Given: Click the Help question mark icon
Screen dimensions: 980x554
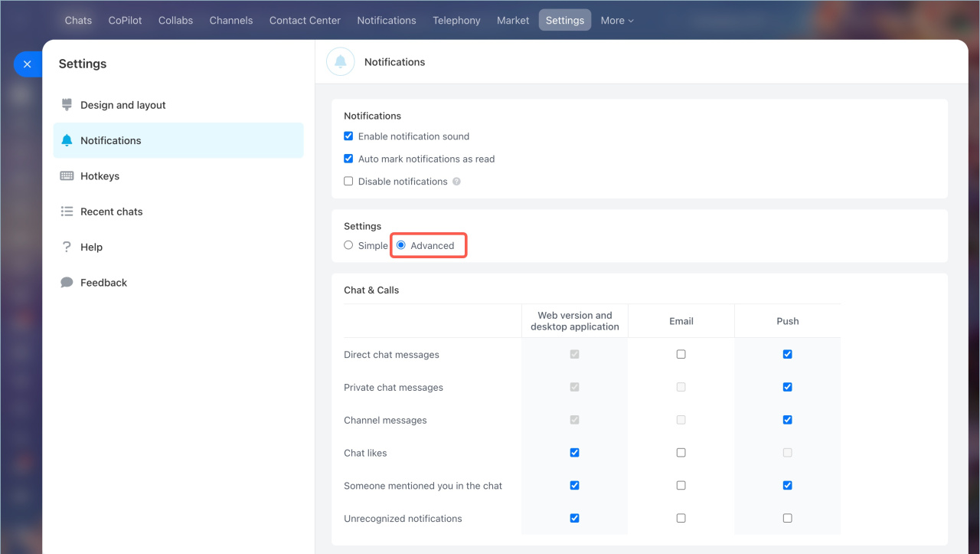Looking at the screenshot, I should coord(67,247).
